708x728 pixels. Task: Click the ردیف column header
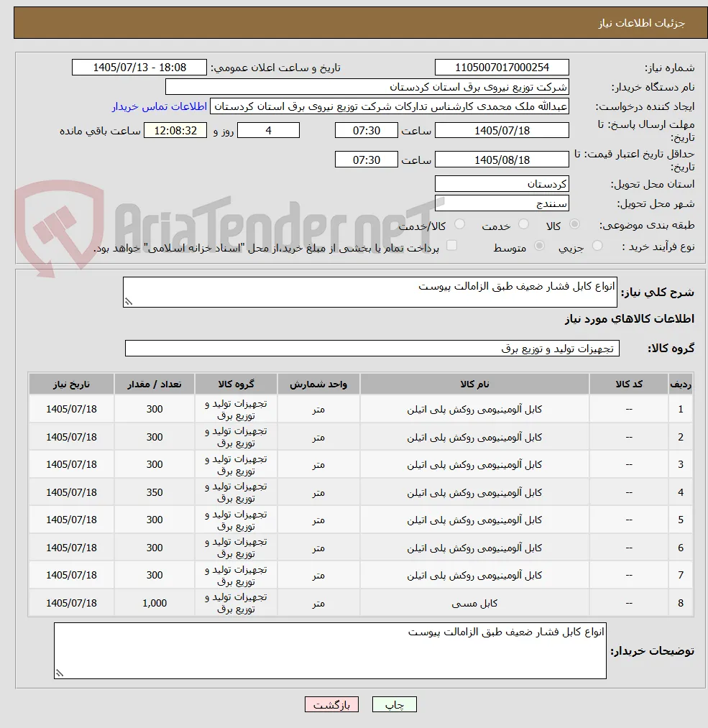pyautogui.click(x=681, y=384)
